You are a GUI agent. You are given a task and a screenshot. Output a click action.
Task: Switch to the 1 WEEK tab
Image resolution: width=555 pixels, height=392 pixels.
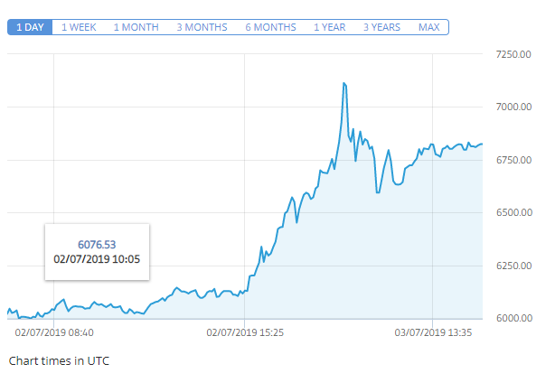pyautogui.click(x=79, y=27)
